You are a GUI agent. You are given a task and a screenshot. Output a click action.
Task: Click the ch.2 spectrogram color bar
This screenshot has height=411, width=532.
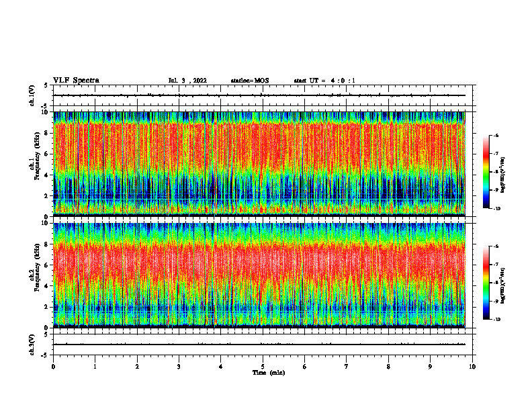pos(486,283)
